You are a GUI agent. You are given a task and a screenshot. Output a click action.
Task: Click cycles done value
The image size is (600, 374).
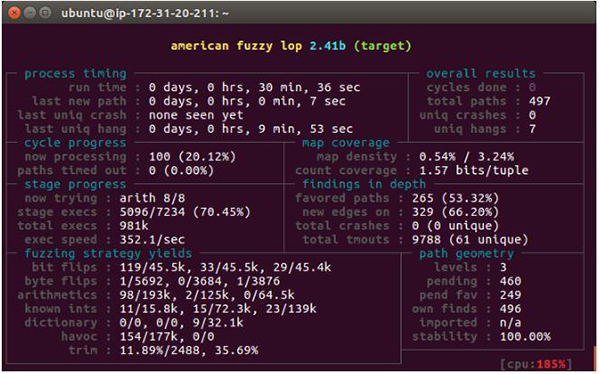click(x=532, y=87)
